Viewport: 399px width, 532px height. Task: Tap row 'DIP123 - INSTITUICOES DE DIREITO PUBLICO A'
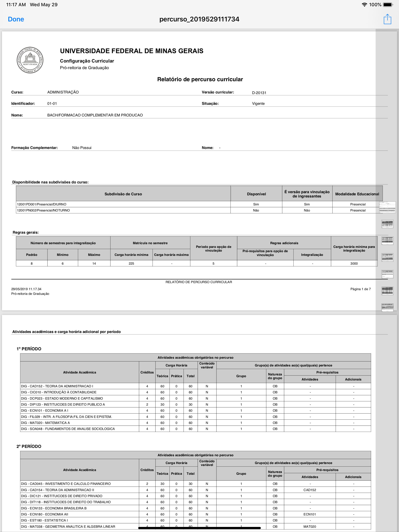pyautogui.click(x=195, y=404)
